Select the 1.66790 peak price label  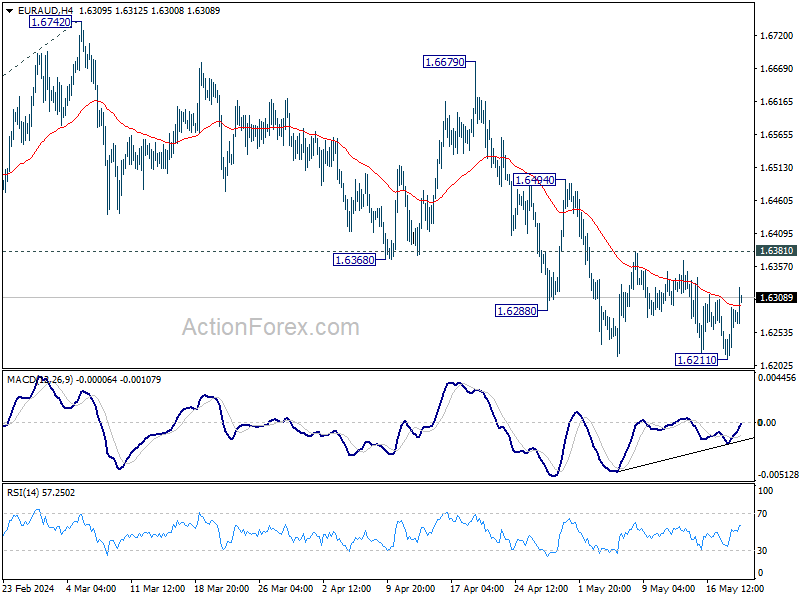click(444, 62)
